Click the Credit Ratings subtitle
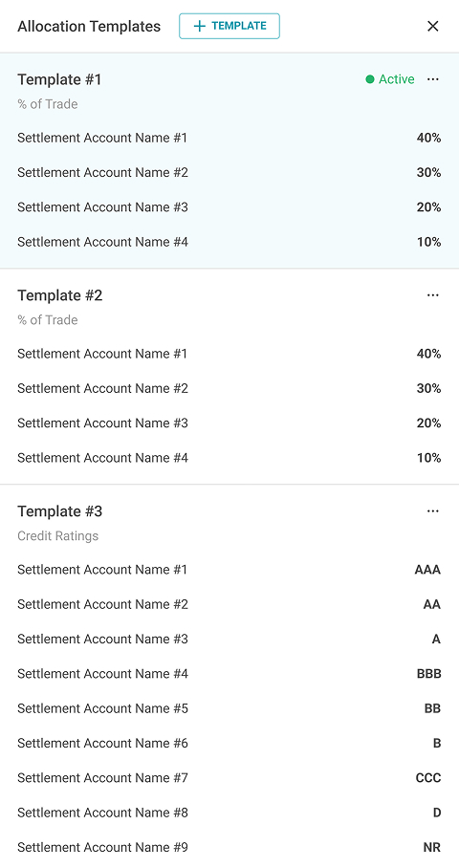This screenshot has height=868, width=459. point(57,536)
